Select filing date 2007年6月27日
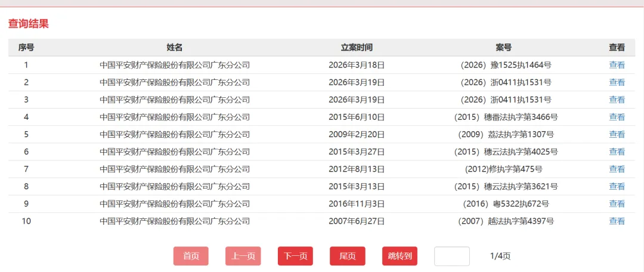This screenshot has width=644, height=272. click(357, 221)
